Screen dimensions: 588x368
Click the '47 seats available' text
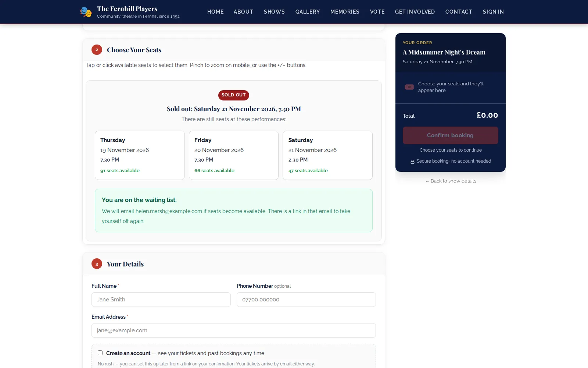click(308, 171)
